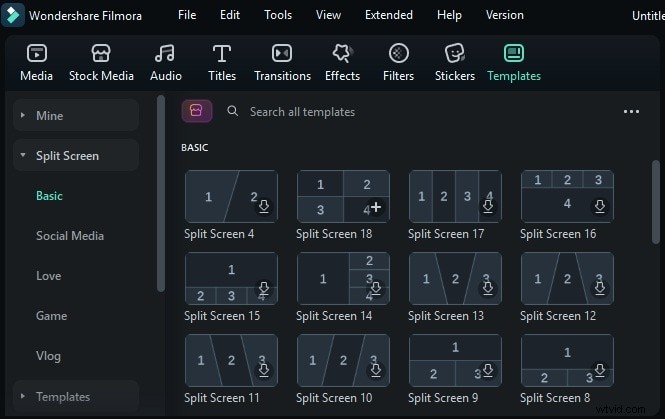Collapse the Split Screen section
This screenshot has width=665, height=419.
click(x=22, y=156)
